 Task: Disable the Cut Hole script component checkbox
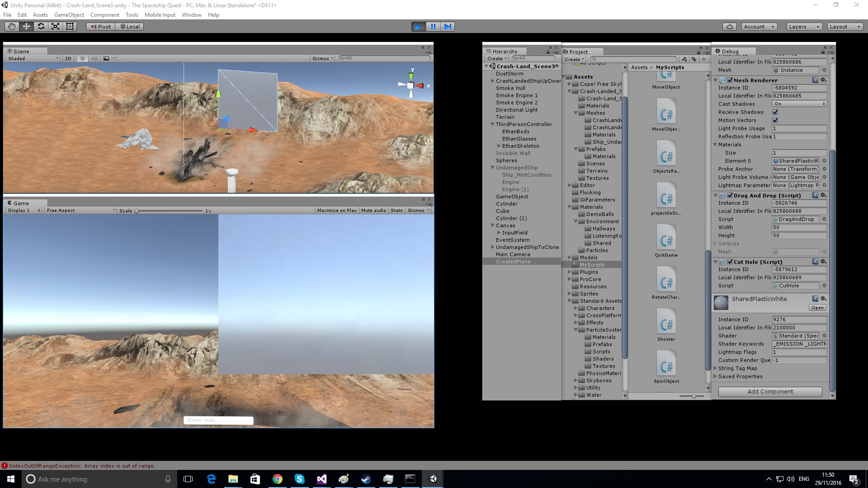[x=731, y=262]
